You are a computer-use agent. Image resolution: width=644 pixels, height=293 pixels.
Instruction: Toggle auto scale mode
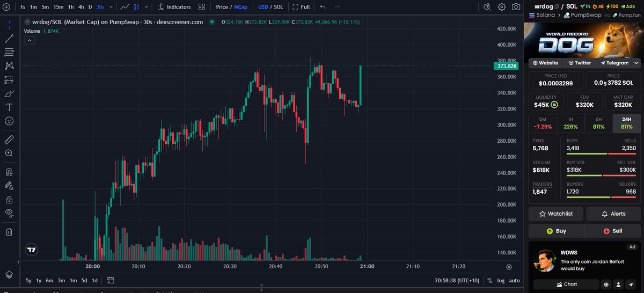coord(514,281)
